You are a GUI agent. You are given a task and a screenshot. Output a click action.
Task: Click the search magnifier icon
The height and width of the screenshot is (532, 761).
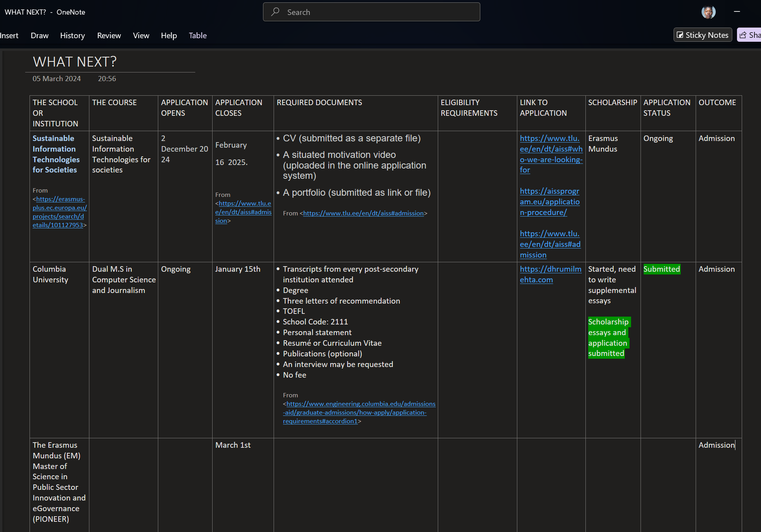[276, 12]
